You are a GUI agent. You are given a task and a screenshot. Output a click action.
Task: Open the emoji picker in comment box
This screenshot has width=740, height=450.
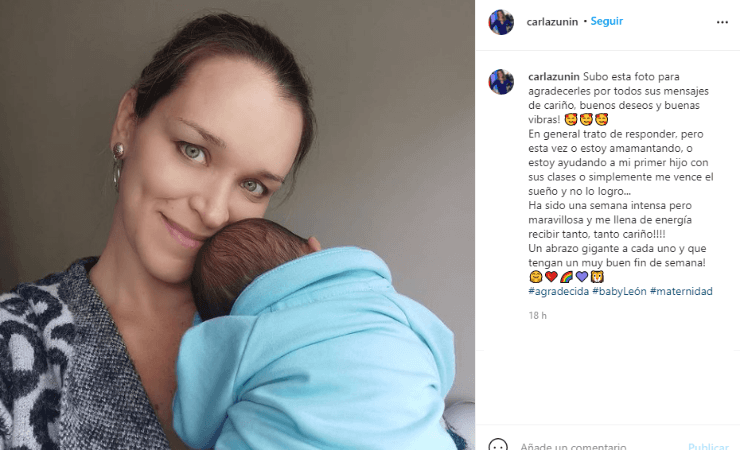point(498,445)
